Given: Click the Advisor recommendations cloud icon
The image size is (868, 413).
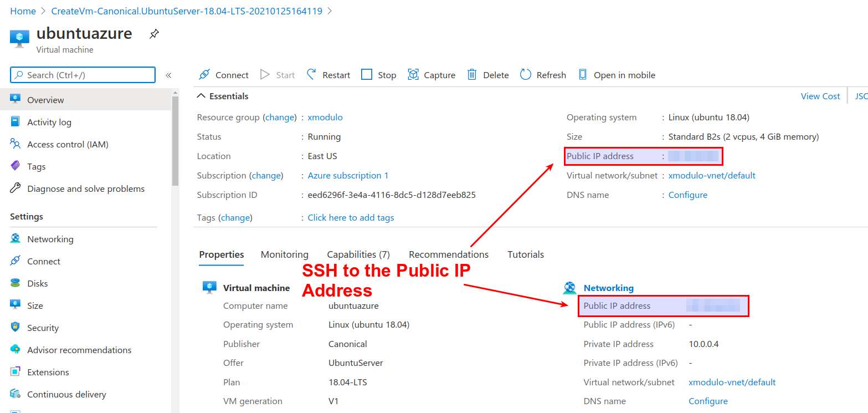Looking at the screenshot, I should [16, 350].
